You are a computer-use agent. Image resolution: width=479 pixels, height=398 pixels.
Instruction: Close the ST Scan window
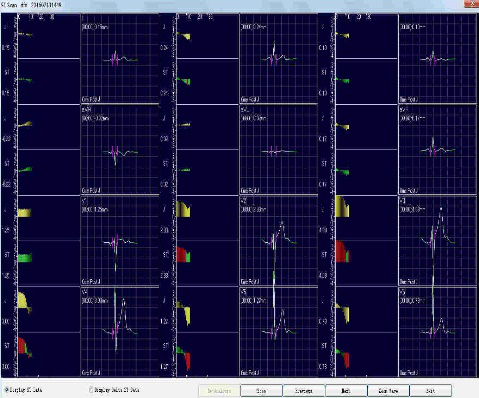coord(471,3)
